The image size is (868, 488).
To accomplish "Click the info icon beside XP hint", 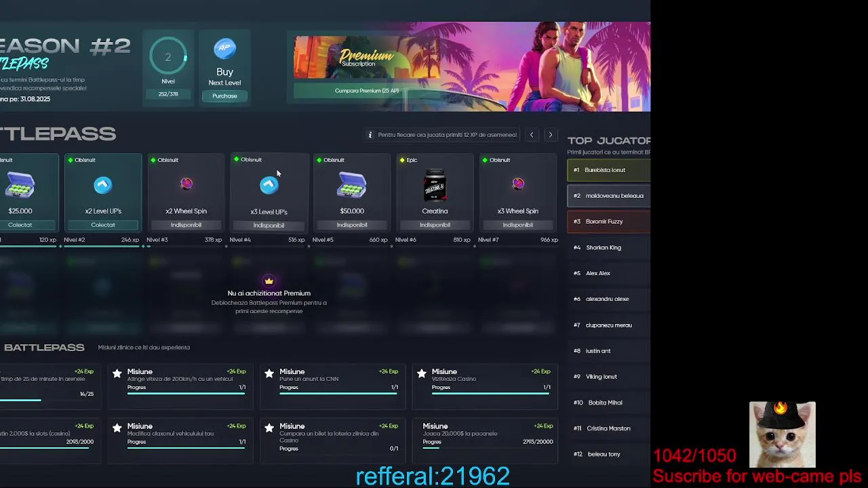I will pyautogui.click(x=370, y=135).
